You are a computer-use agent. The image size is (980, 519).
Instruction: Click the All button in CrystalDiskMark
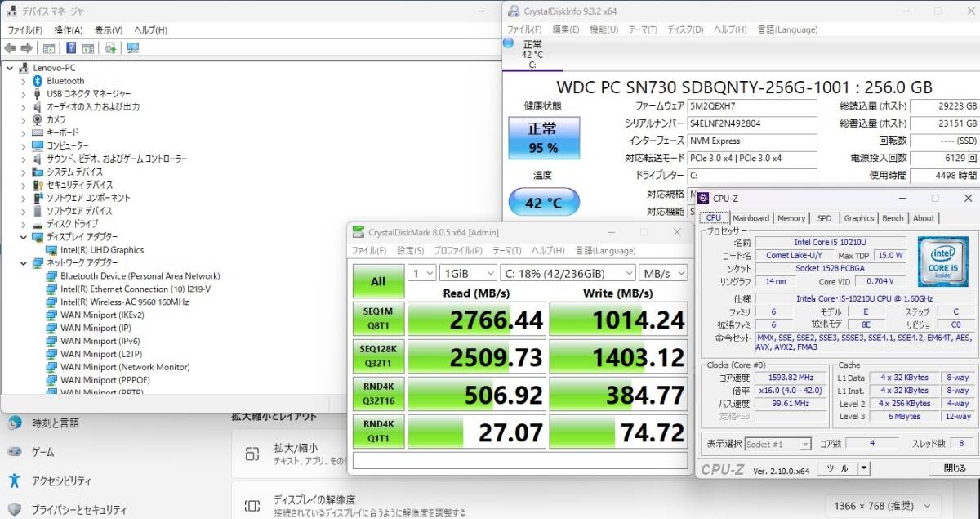pyautogui.click(x=378, y=281)
